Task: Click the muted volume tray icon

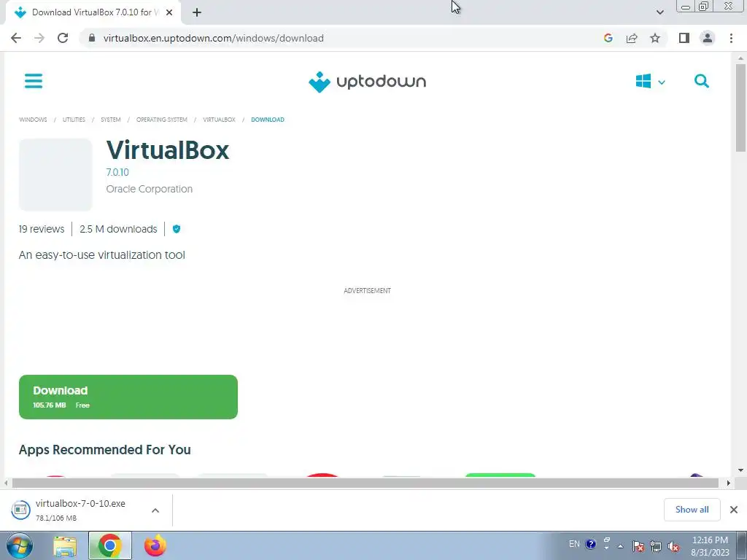Action: [673, 546]
